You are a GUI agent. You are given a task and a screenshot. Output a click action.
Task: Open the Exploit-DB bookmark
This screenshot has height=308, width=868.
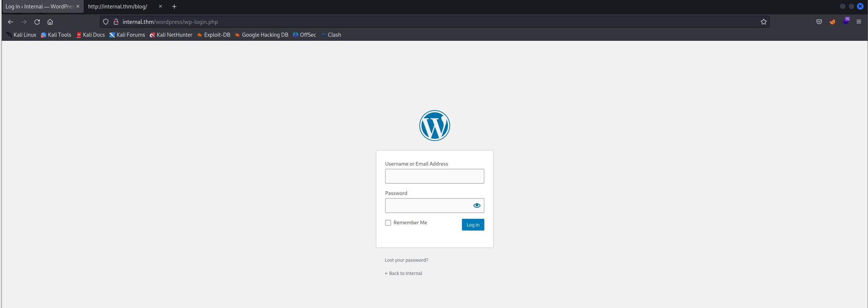[x=214, y=35]
